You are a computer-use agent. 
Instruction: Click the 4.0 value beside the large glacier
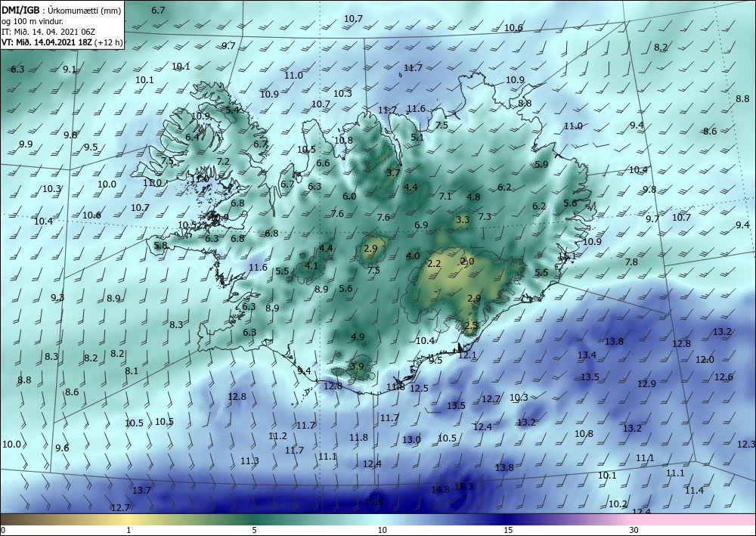pyautogui.click(x=413, y=256)
